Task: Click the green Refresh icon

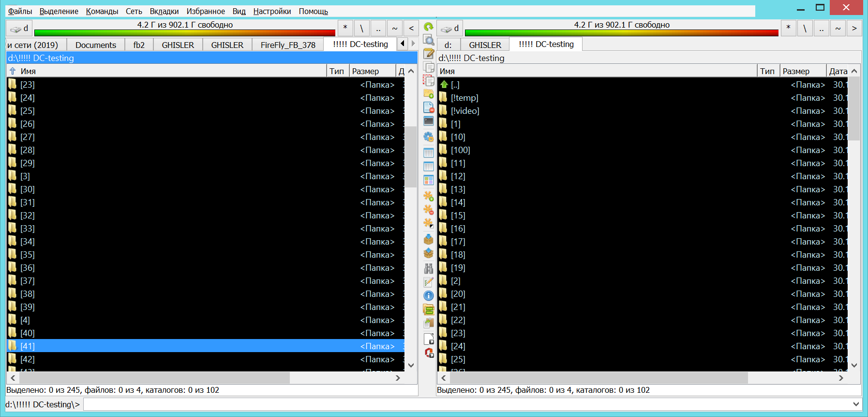Action: coord(428,27)
